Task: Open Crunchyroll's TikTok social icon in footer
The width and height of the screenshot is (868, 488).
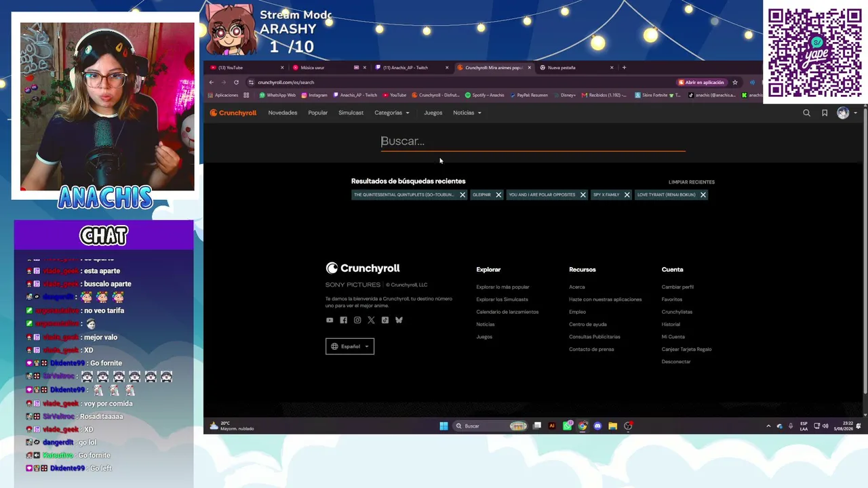Action: click(x=385, y=320)
